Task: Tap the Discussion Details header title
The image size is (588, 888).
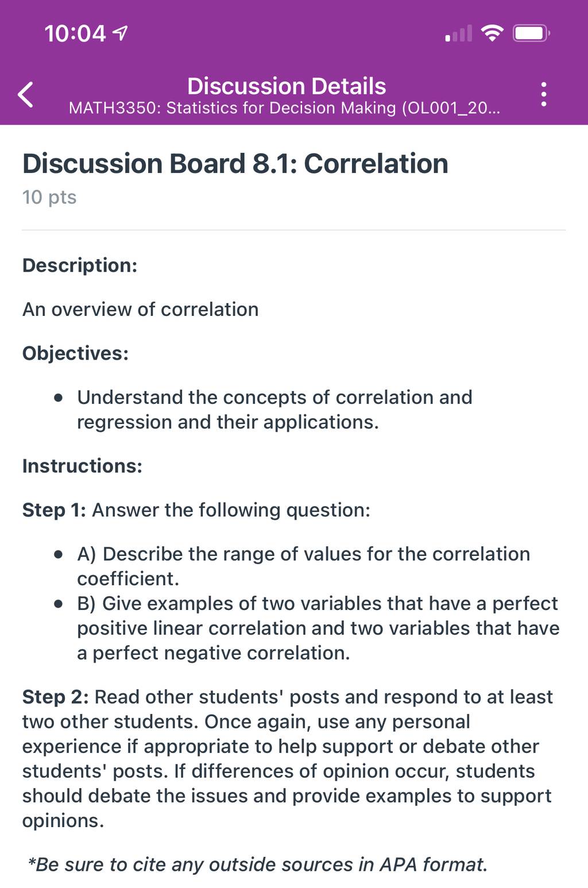Action: click(287, 86)
